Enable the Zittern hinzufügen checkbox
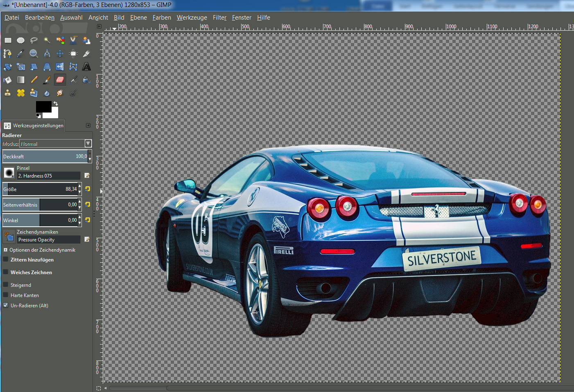Image resolution: width=574 pixels, height=392 pixels. click(6, 260)
